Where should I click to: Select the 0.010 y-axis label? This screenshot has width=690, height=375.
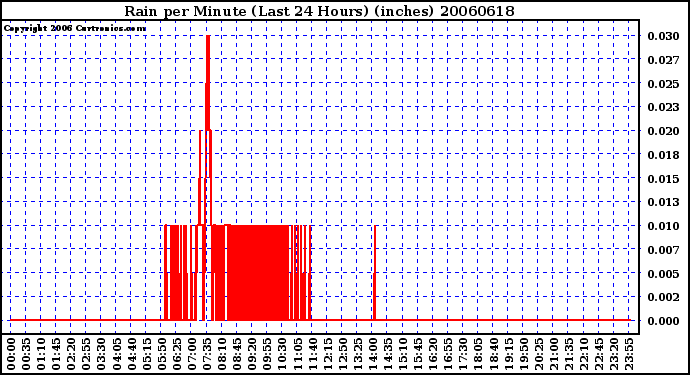(x=663, y=226)
